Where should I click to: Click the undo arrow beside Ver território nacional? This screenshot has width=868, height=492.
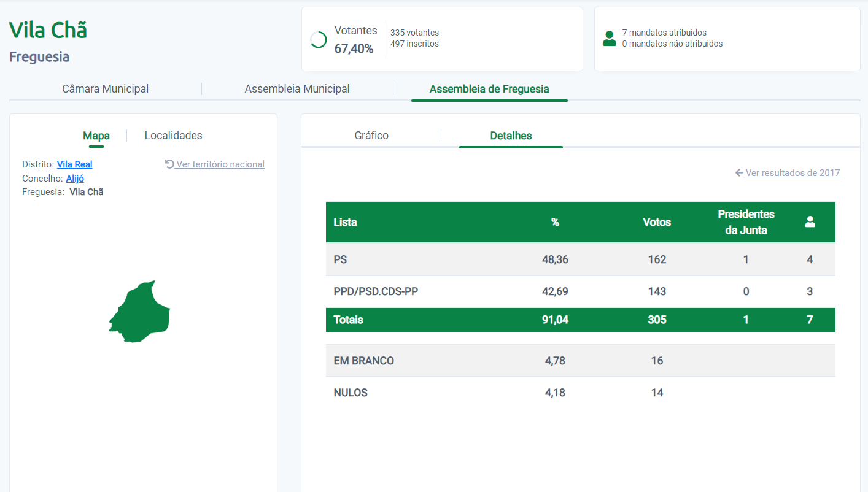coord(169,164)
